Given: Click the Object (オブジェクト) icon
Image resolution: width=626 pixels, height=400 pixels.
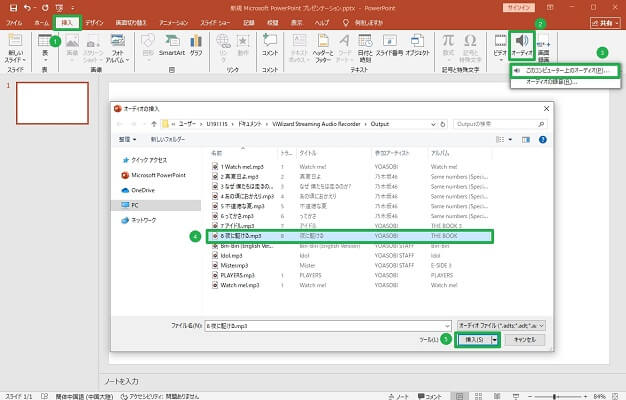Looking at the screenshot, I should point(417,45).
